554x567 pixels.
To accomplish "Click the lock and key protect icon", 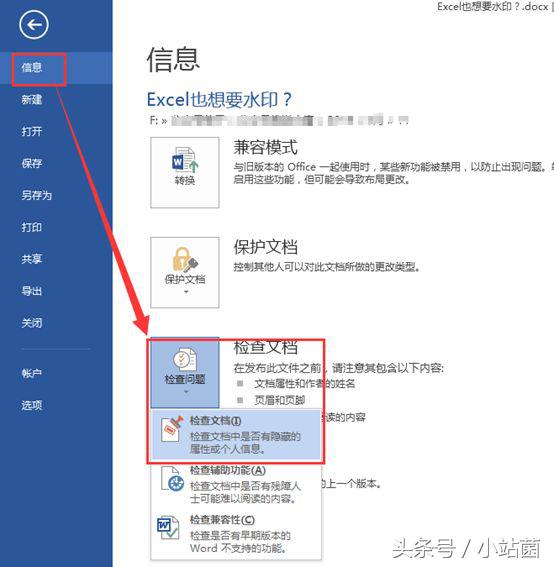I will point(185,259).
